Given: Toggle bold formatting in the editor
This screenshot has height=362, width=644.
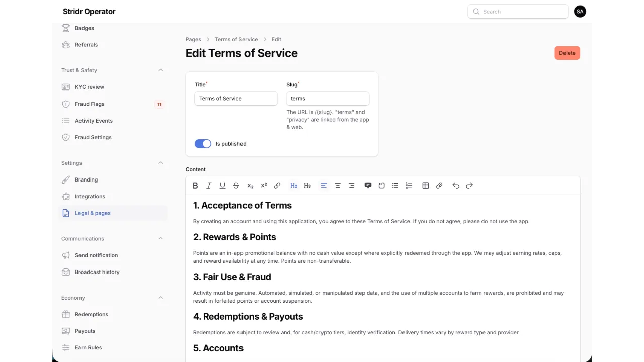Looking at the screenshot, I should pos(195,186).
